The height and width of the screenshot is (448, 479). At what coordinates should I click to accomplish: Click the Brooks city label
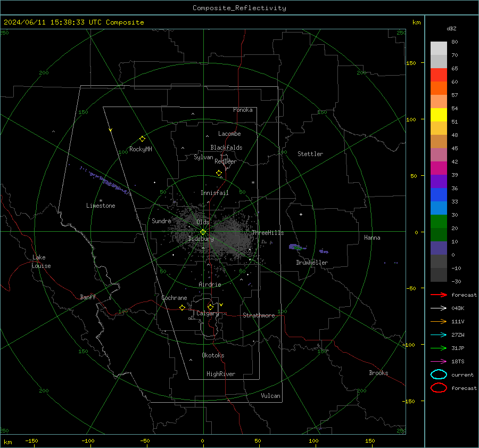click(x=378, y=373)
